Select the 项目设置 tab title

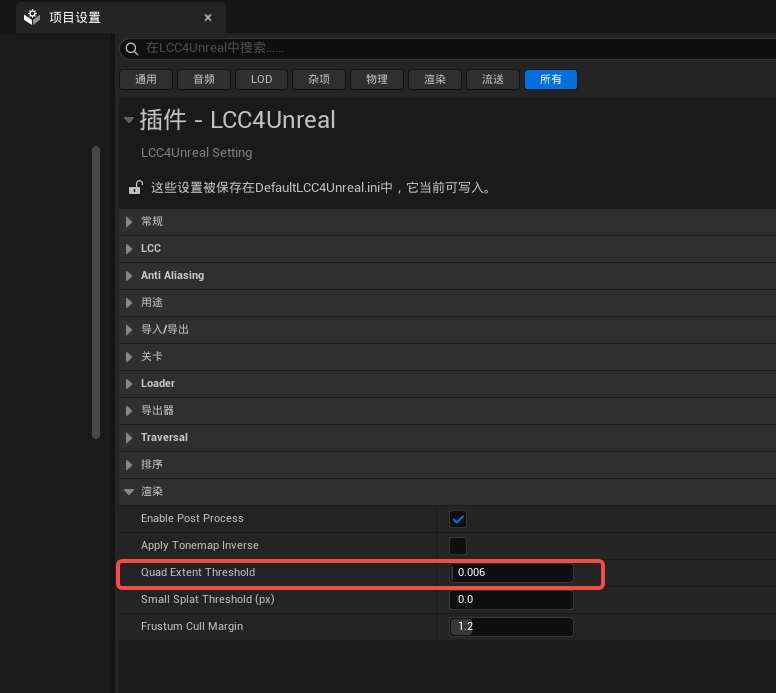tap(75, 17)
